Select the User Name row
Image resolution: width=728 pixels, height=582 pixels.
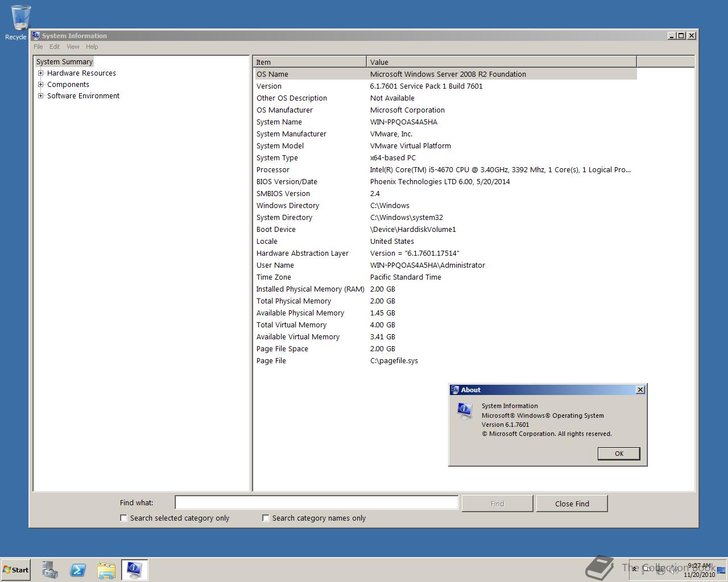pyautogui.click(x=445, y=265)
